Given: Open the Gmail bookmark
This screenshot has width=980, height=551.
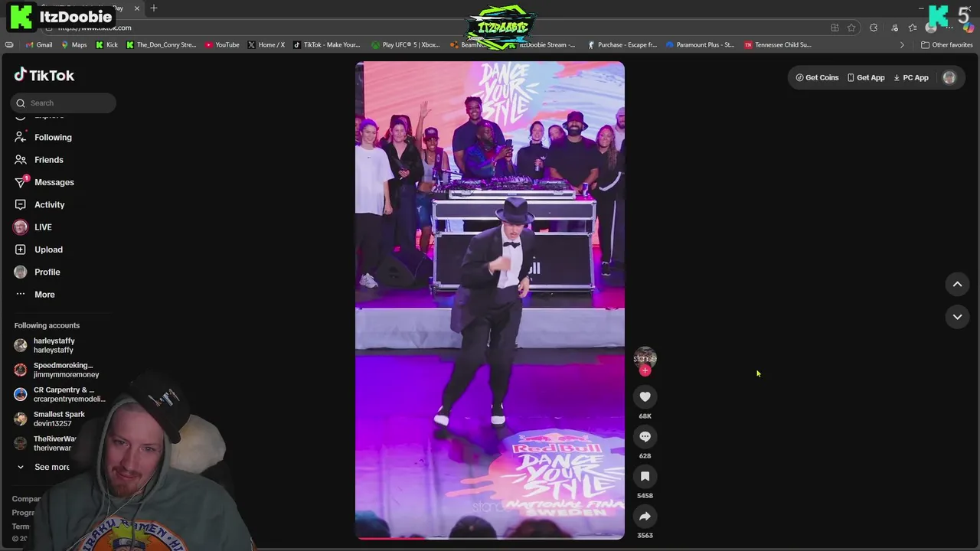Looking at the screenshot, I should (x=39, y=44).
